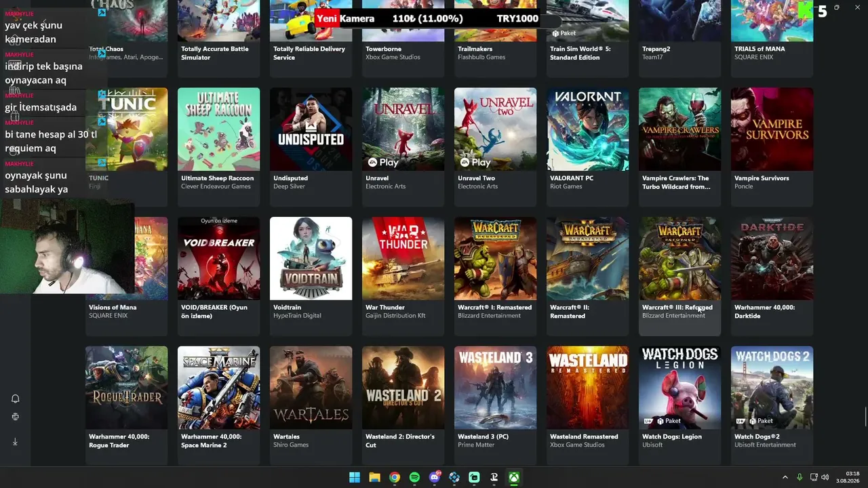Viewport: 868px width, 488px height.
Task: Select the VOID/BREAKER cover image
Action: [218, 258]
